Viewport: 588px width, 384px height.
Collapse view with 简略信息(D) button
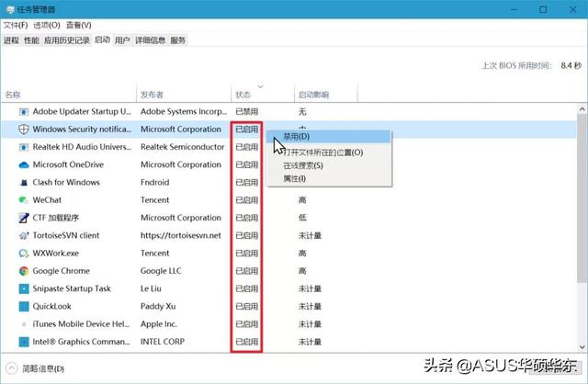[x=36, y=368]
